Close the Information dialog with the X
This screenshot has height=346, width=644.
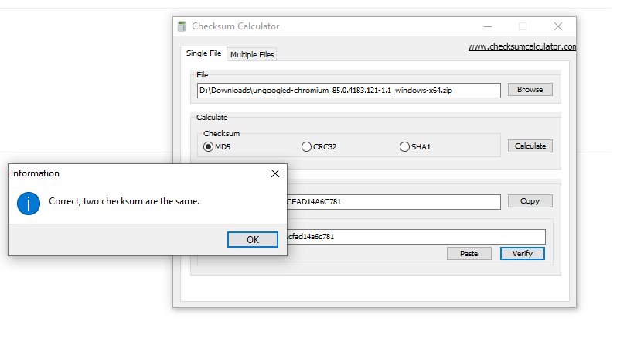coord(275,173)
